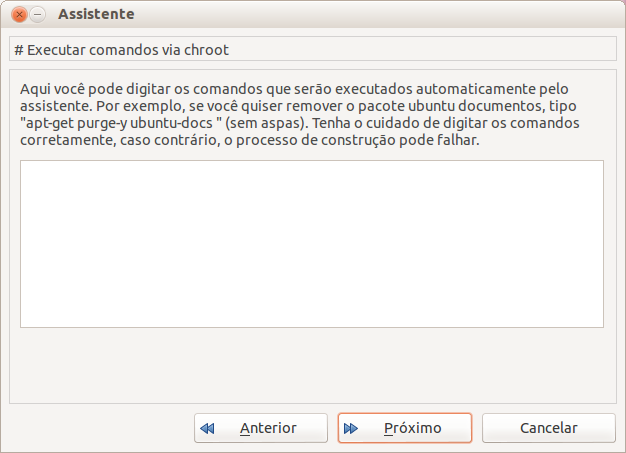Click the double-arrow rewind icon on Anterior
Image resolution: width=626 pixels, height=453 pixels.
(x=207, y=428)
